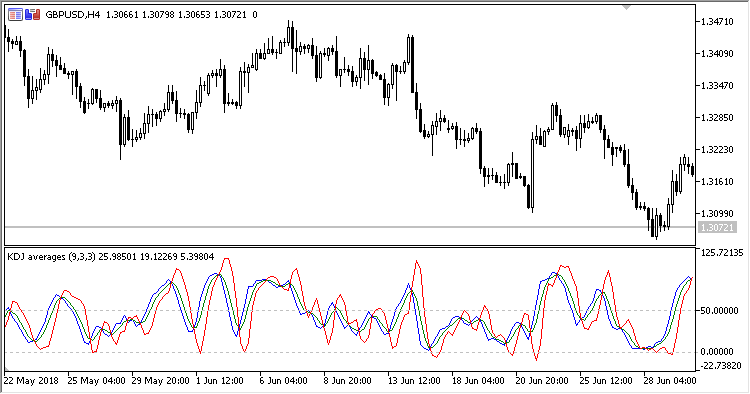750x394 pixels.
Task: Click the 25 May 04:00 time label
Action: click(96, 381)
